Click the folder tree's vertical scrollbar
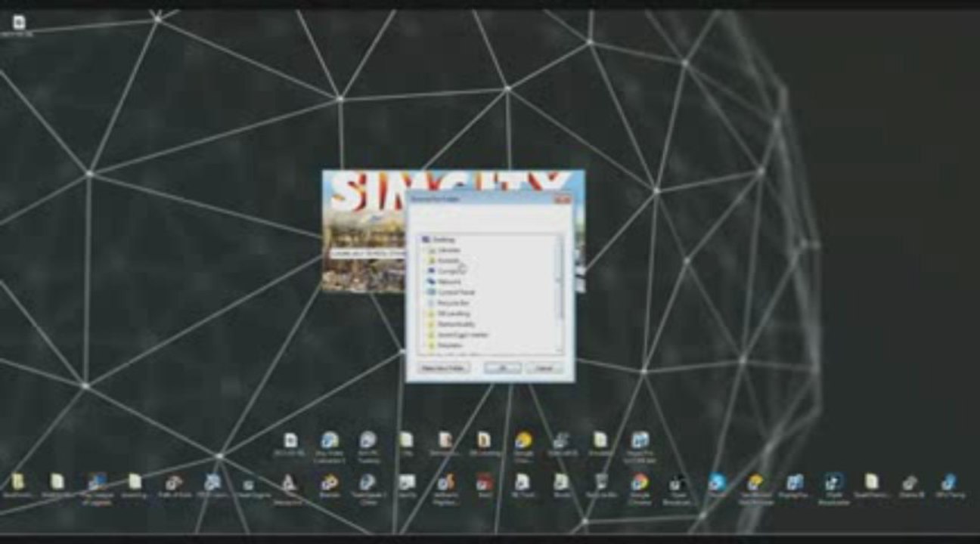Viewport: 980px width, 544px height. click(x=560, y=293)
